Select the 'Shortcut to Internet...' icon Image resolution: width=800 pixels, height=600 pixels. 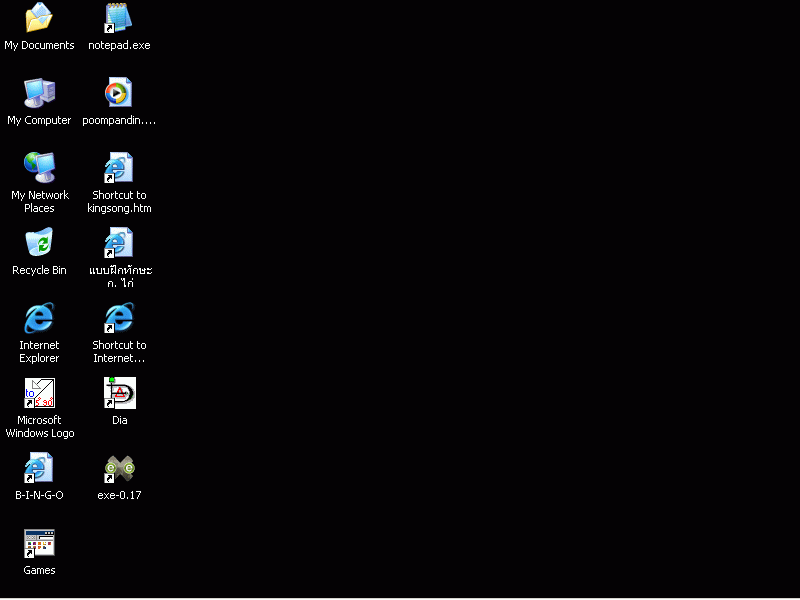click(119, 318)
